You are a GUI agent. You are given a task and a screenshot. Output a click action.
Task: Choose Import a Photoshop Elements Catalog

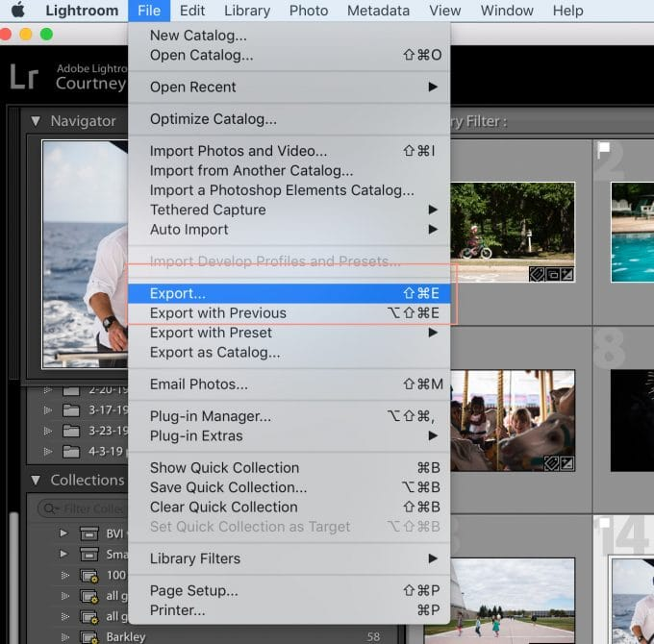pyautogui.click(x=289, y=190)
